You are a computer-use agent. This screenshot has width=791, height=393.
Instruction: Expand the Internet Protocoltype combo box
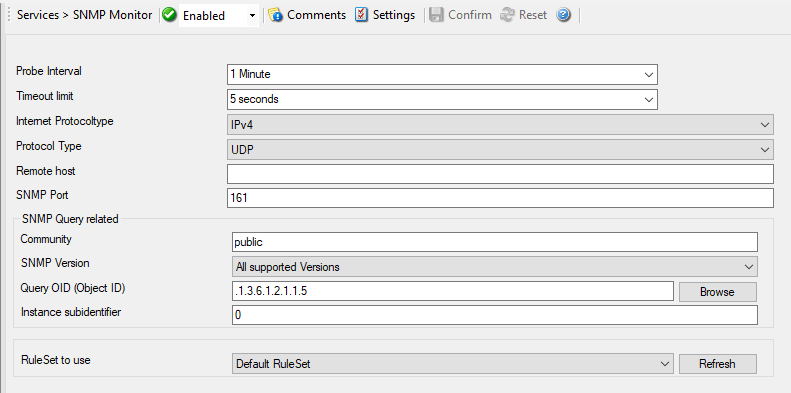pyautogui.click(x=500, y=125)
